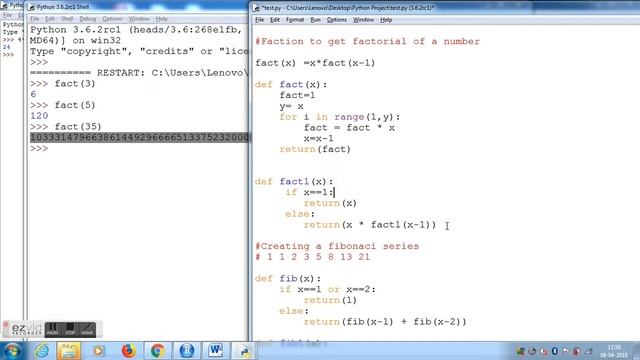Click the colorful first system tray icon
This screenshot has height=360, width=640.
520,351
